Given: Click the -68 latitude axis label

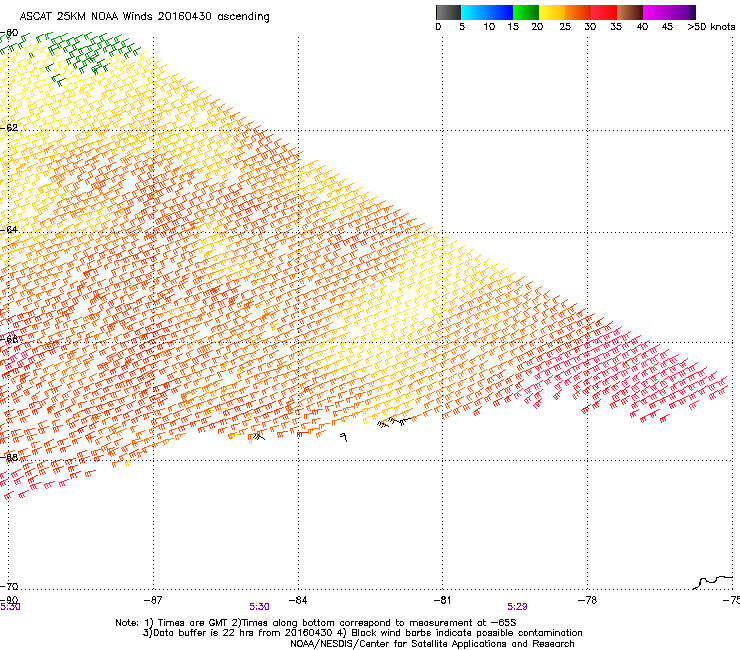Looking at the screenshot, I should 9,457.
